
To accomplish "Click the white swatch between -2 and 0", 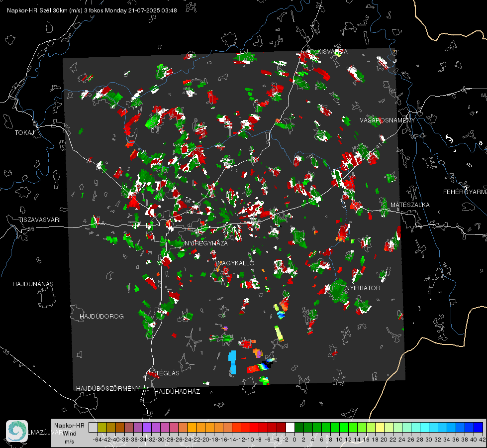I will pyautogui.click(x=290, y=428).
